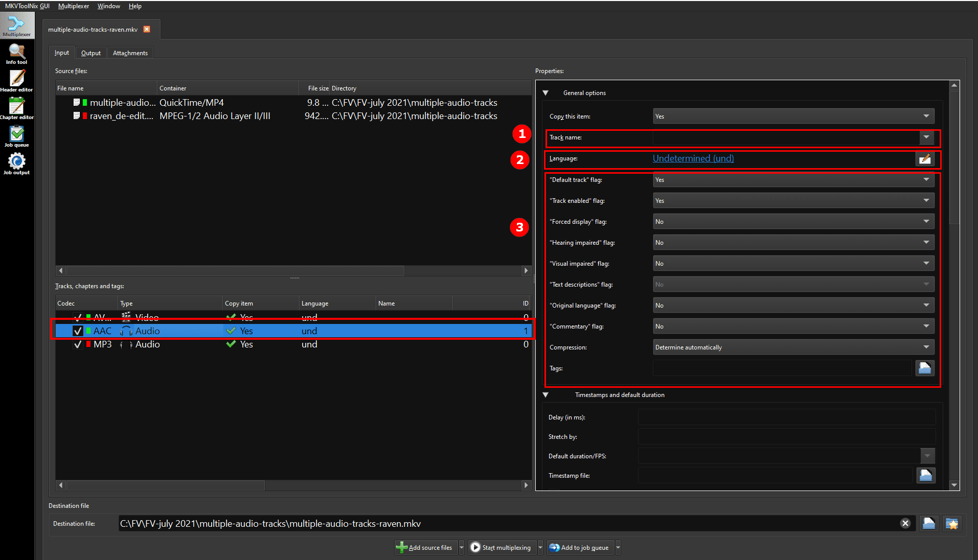
Task: Toggle the MP3 audio track checkbox
Action: 78,344
